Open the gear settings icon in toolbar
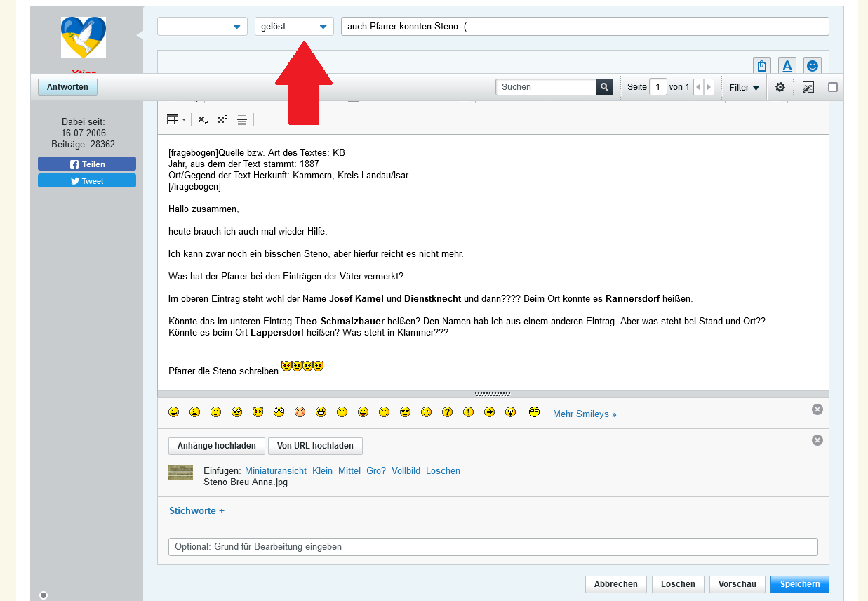868x601 pixels. tap(780, 88)
